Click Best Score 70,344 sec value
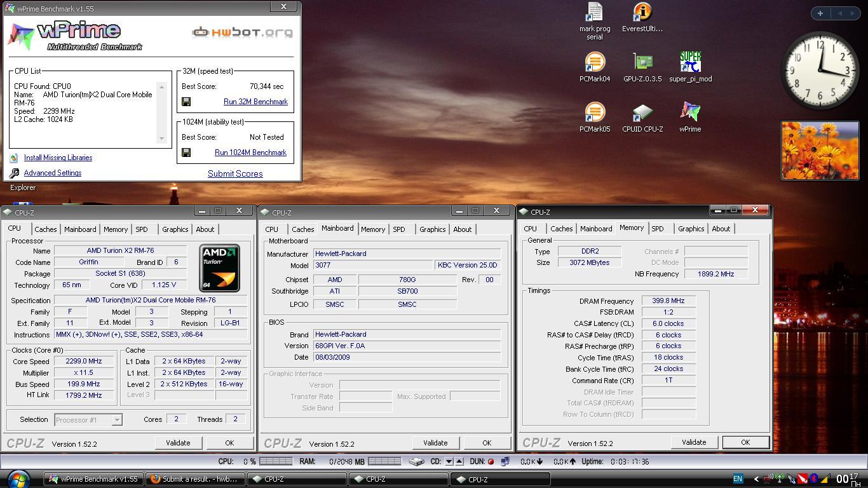Screen dimensions: 868x488 tap(266, 86)
